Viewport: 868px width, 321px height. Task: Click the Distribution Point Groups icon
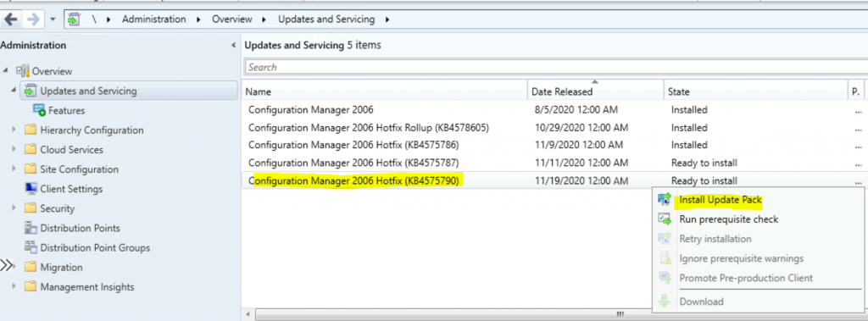[x=31, y=247]
